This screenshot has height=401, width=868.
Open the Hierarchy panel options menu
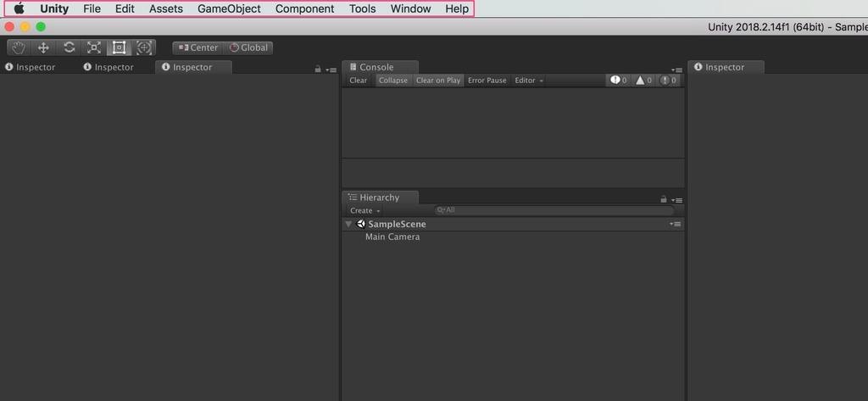tap(676, 200)
